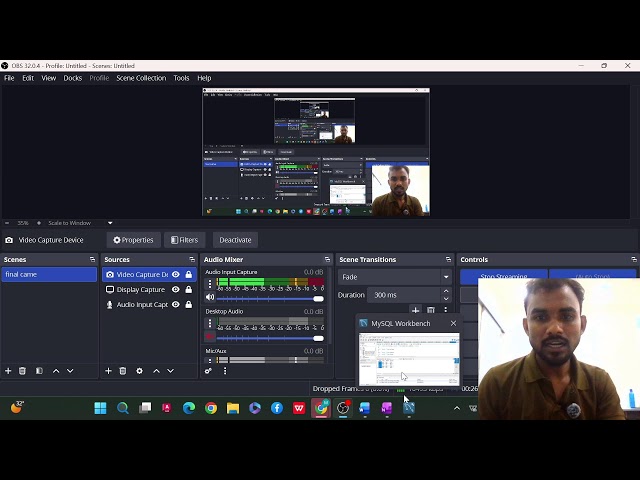The height and width of the screenshot is (480, 640).
Task: Move scene down with arrow in Scenes panel
Action: coord(70,371)
